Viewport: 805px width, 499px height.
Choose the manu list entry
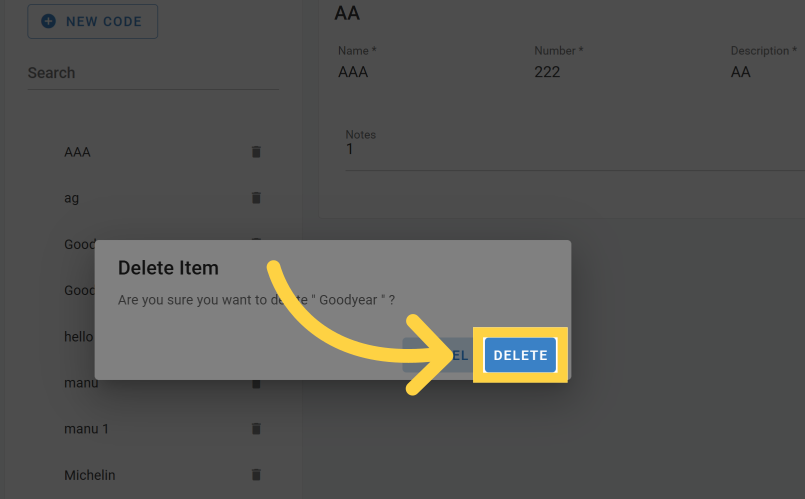click(x=81, y=383)
